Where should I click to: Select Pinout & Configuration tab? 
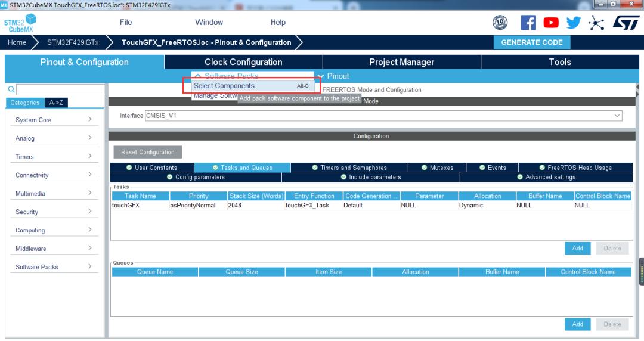[x=84, y=62]
